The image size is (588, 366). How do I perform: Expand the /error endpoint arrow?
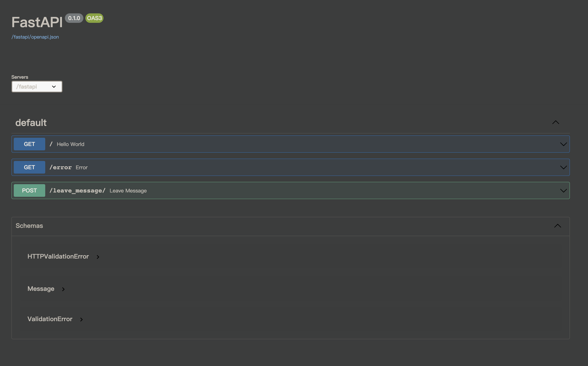pos(563,167)
